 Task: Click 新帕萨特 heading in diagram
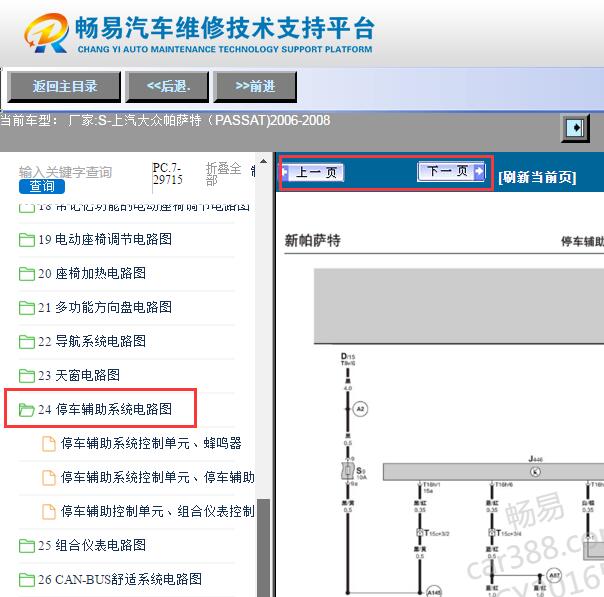(313, 241)
